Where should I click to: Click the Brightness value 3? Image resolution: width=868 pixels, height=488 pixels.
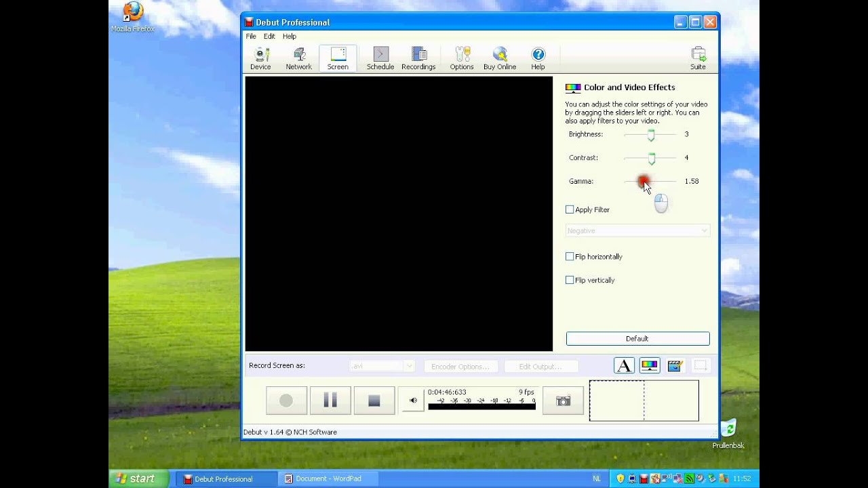tap(686, 134)
